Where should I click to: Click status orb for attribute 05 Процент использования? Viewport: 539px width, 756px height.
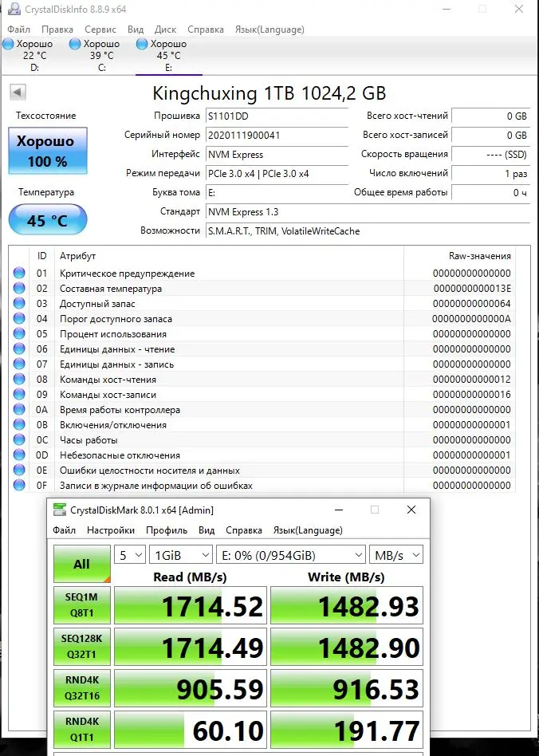(19, 333)
